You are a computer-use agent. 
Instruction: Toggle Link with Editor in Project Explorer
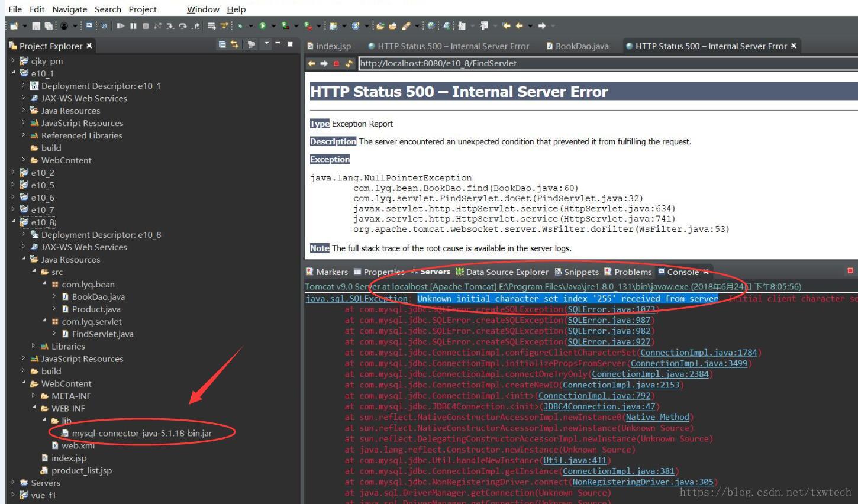pos(235,44)
